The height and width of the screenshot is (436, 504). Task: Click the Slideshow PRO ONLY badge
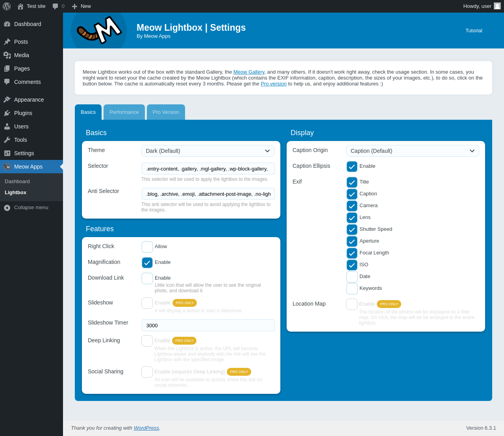(185, 303)
